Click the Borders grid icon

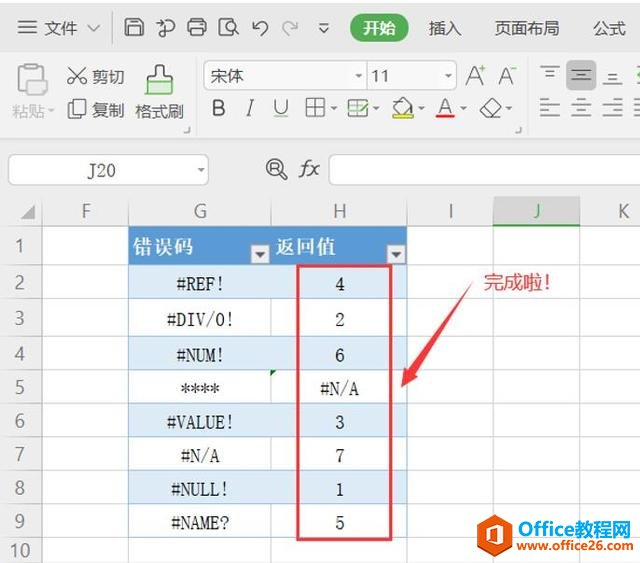point(315,108)
